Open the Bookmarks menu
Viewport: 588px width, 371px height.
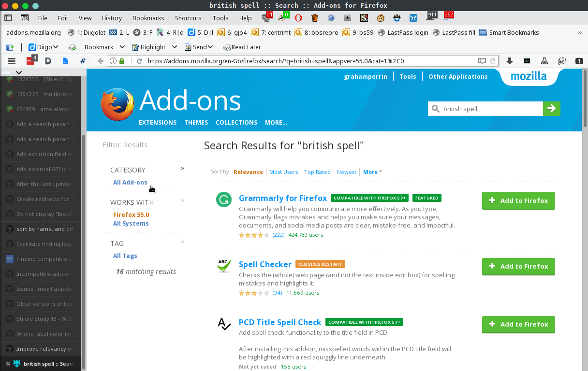pos(148,18)
